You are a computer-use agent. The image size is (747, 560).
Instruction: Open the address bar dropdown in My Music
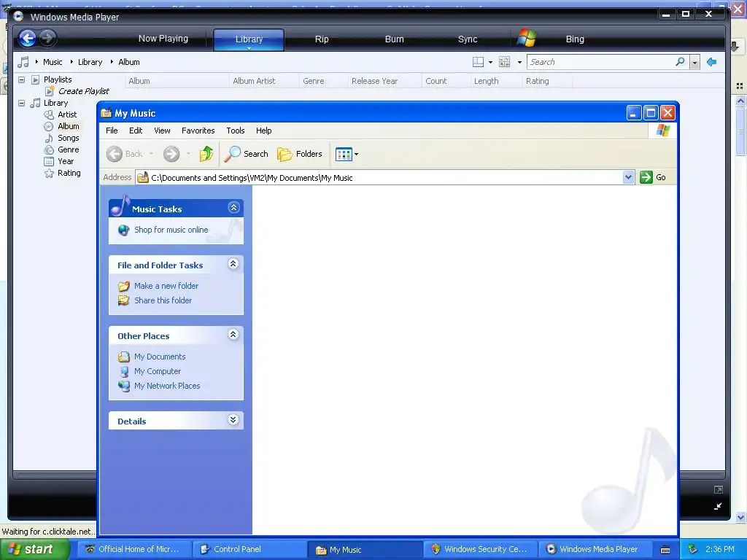[628, 177]
